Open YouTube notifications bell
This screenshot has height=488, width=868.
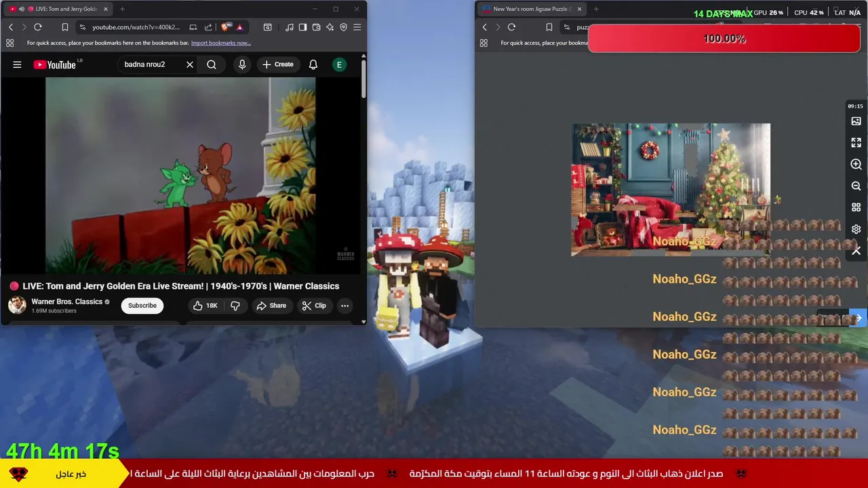click(313, 65)
